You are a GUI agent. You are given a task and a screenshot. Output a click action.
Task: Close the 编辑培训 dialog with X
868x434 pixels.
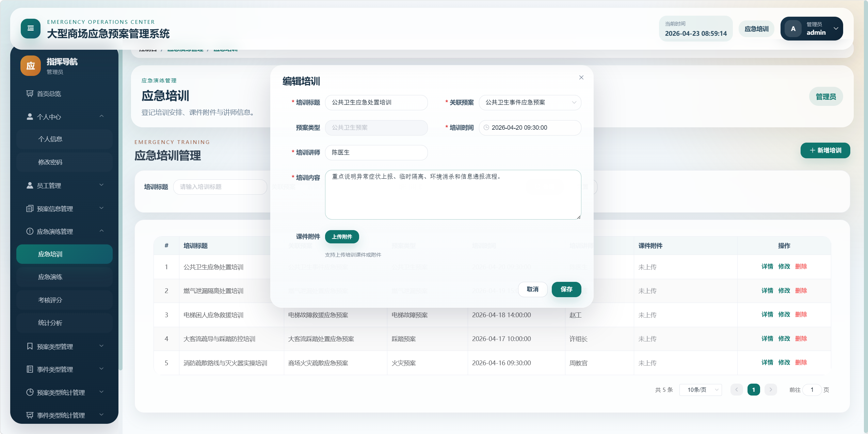(581, 78)
